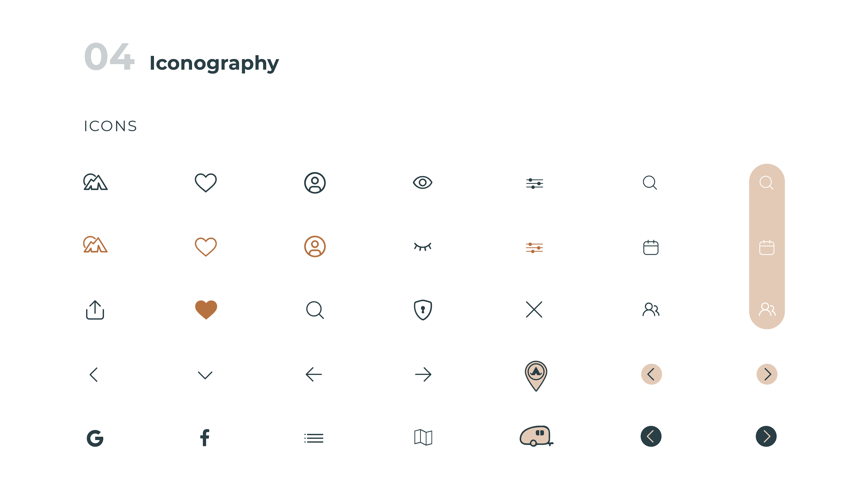Screen dimensions: 868x495
Task: Click the X close icon
Action: (x=534, y=309)
